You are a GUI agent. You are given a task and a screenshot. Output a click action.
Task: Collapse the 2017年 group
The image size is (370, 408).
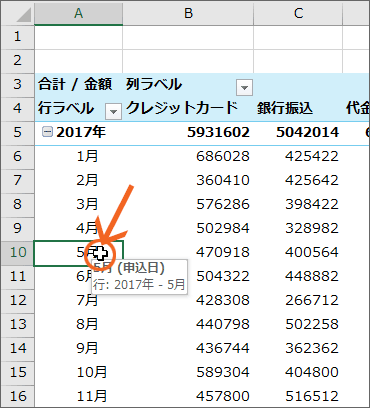point(47,132)
